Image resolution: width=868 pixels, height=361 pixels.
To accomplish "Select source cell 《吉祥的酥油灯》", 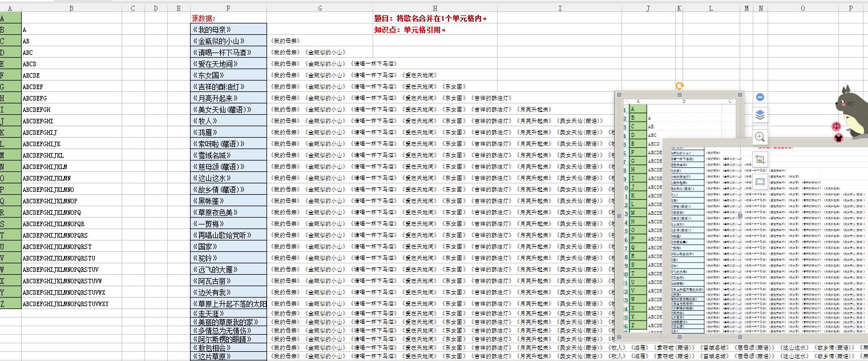I will [228, 87].
